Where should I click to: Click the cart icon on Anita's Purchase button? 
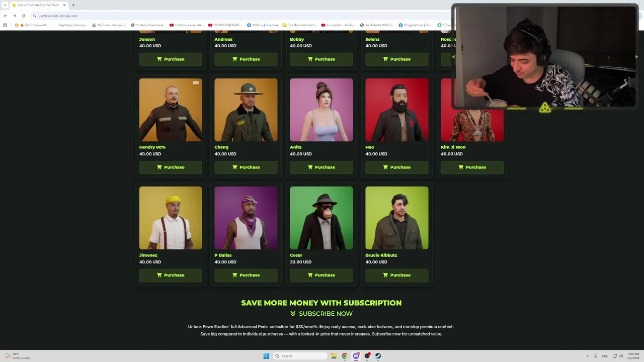310,167
